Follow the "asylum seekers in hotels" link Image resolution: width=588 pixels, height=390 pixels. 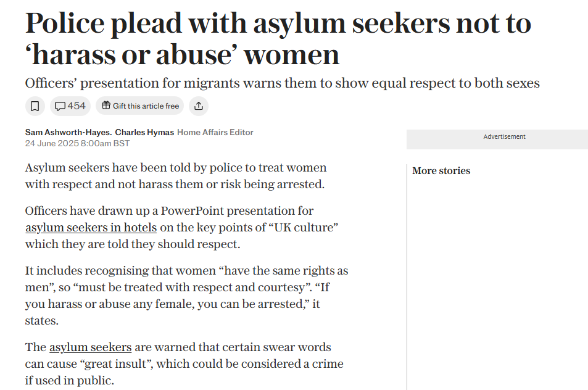click(x=91, y=228)
